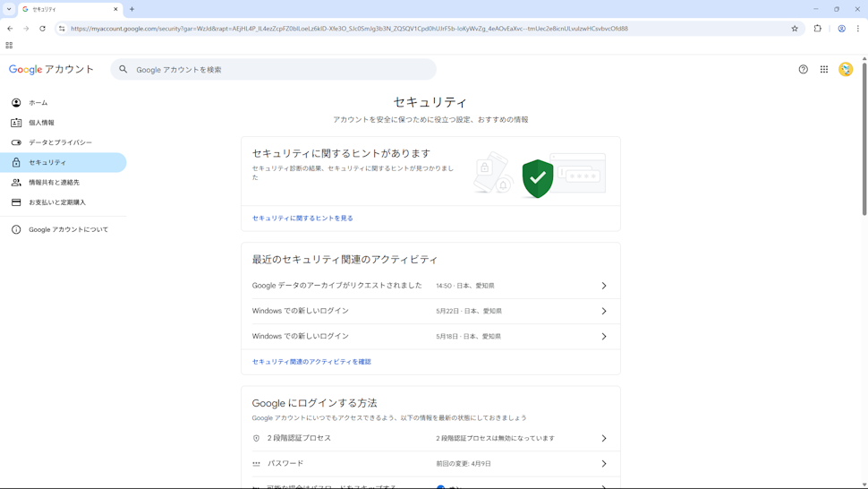Click the Google アカウントについて info icon
868x489 pixels.
16,229
